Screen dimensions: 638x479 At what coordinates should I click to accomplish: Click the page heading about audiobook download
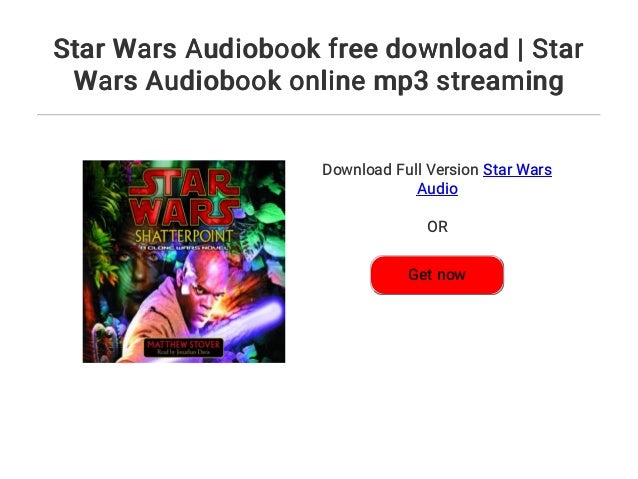(x=319, y=65)
